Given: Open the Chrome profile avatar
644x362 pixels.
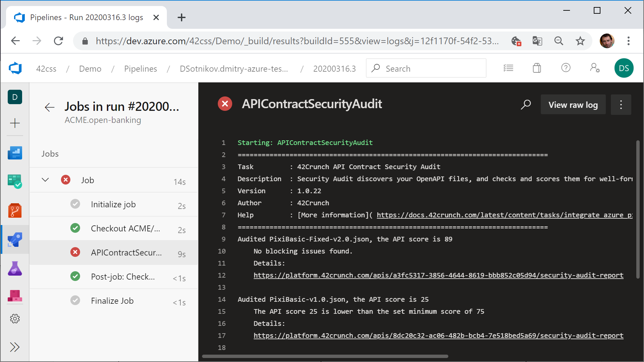Looking at the screenshot, I should click(x=607, y=41).
